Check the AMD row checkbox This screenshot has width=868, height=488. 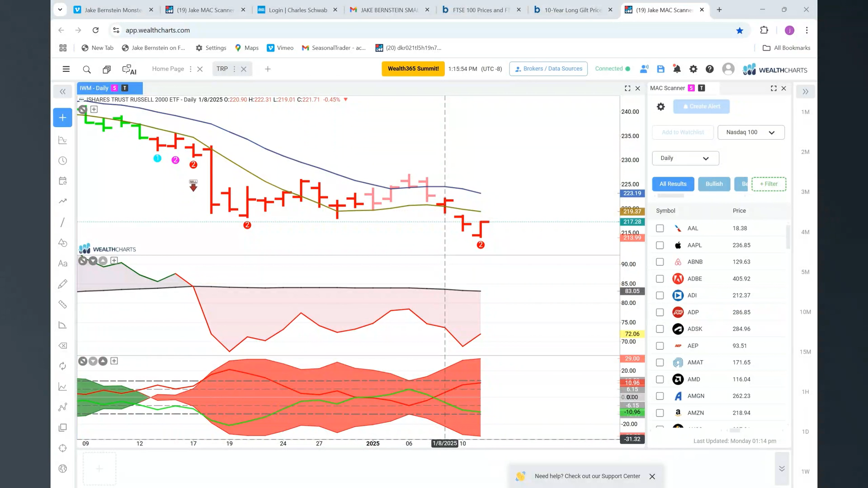click(660, 380)
